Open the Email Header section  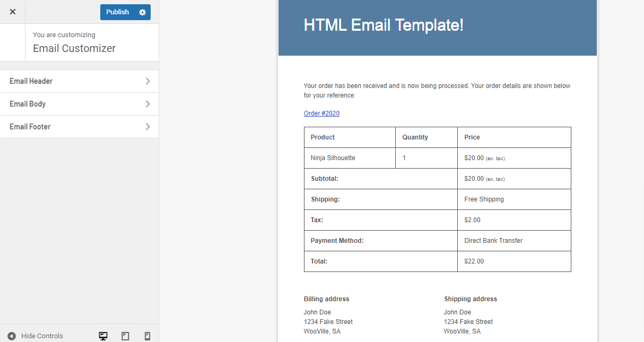tap(80, 81)
